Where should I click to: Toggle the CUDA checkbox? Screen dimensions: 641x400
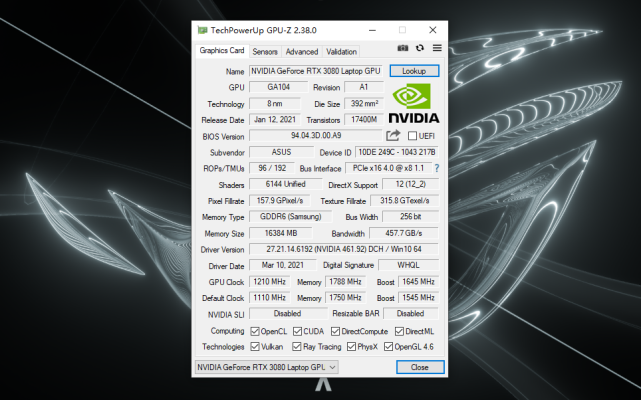coord(297,331)
